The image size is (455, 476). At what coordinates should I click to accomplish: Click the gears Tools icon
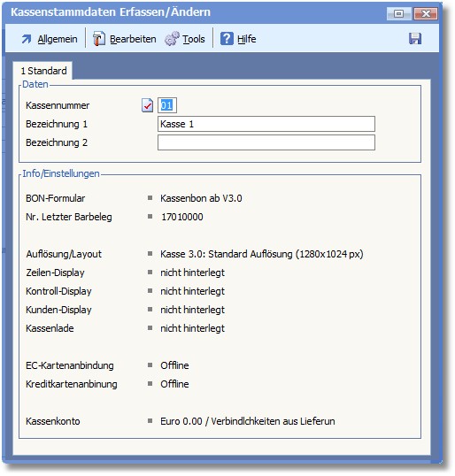click(172, 39)
